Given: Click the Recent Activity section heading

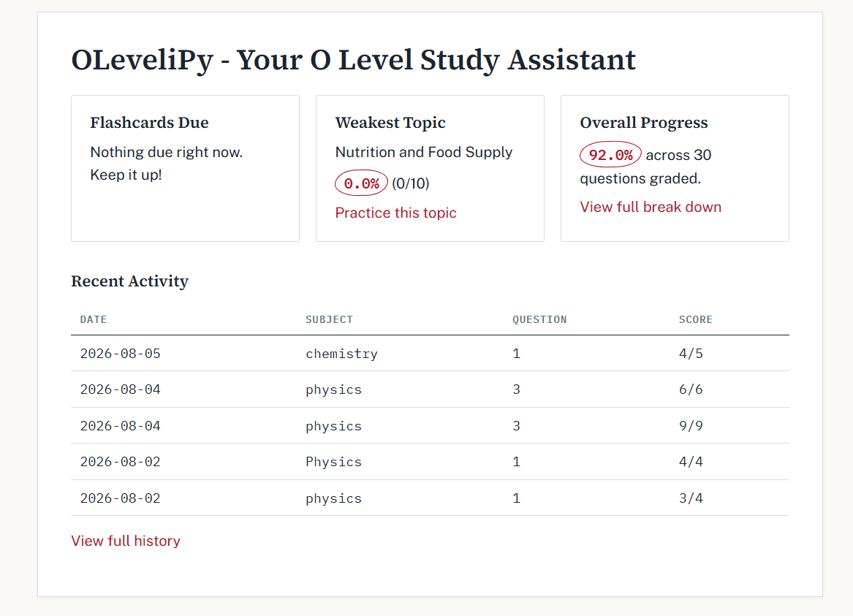Looking at the screenshot, I should (130, 281).
